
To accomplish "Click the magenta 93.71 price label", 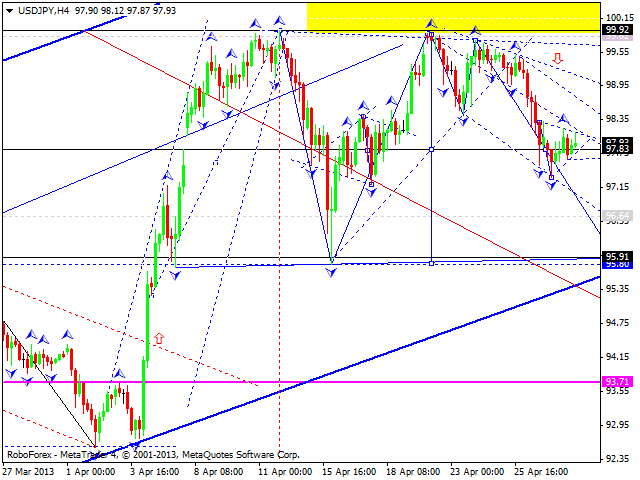I will 617,382.
